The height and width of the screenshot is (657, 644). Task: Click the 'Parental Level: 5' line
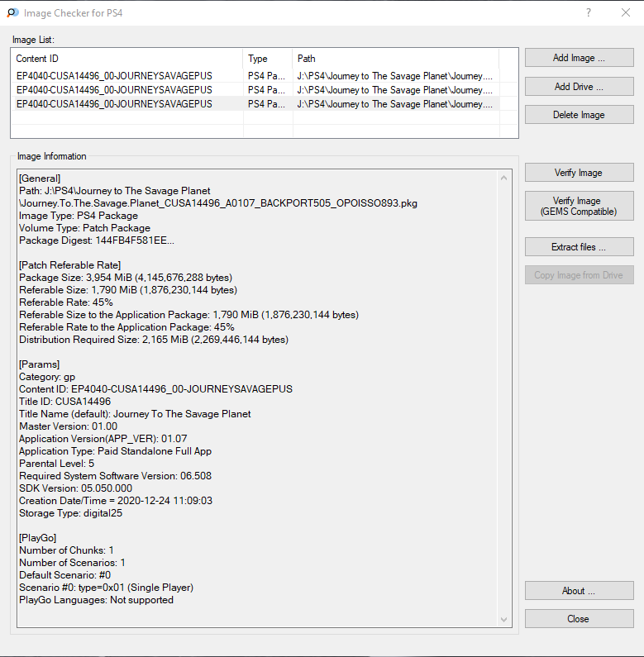tap(56, 464)
